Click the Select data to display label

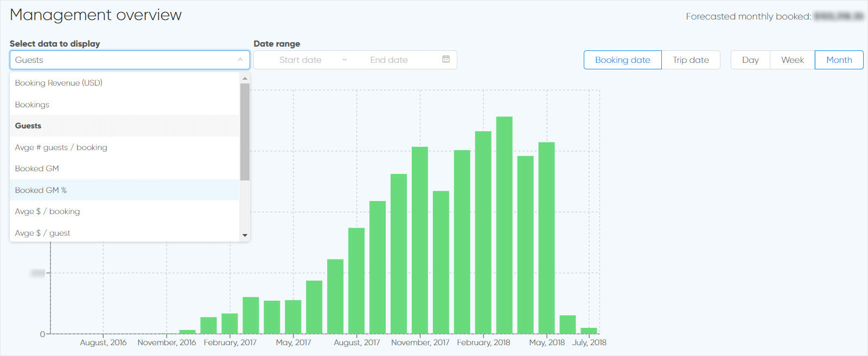click(55, 43)
